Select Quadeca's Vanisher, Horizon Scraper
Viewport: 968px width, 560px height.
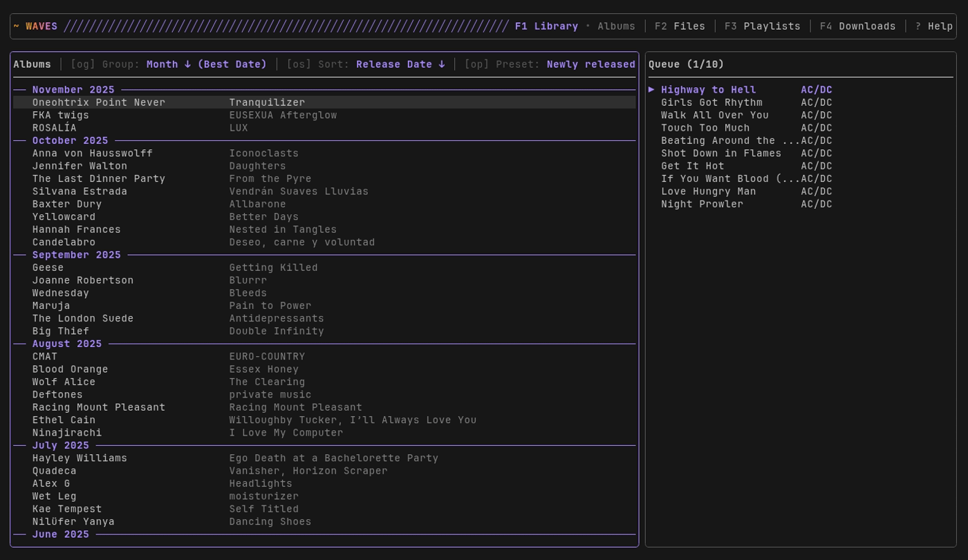coord(324,471)
